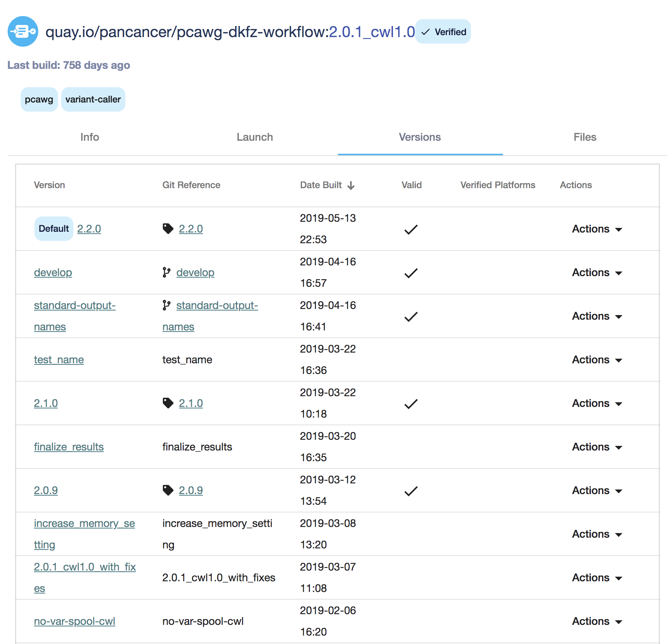Click the Date Built sort arrow icon

(x=351, y=185)
